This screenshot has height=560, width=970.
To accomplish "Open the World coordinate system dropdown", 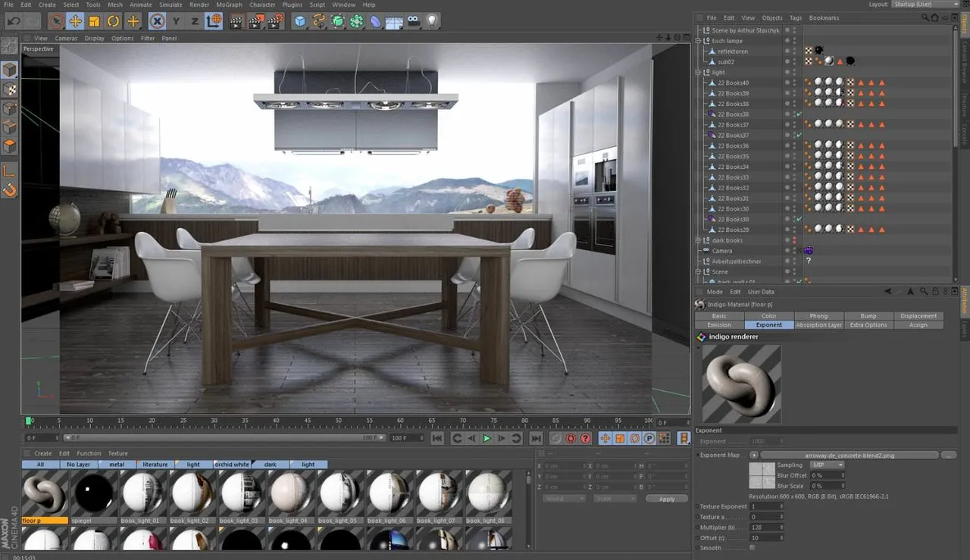I will 564,499.
